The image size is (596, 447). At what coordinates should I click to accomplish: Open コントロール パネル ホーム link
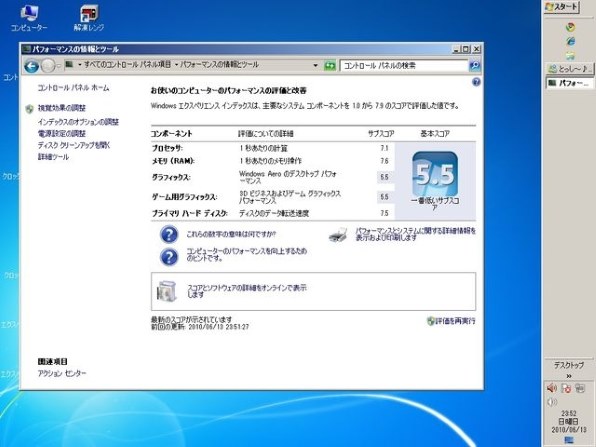click(x=73, y=88)
